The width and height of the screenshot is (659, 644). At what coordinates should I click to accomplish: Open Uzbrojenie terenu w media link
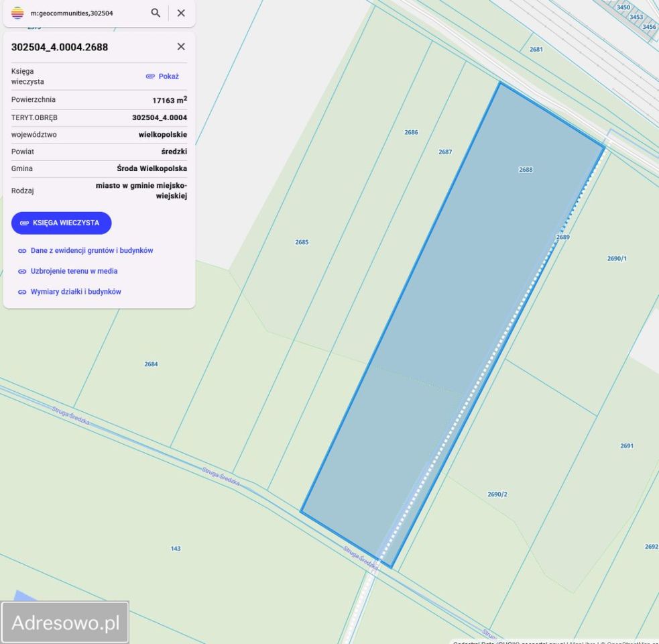pyautogui.click(x=74, y=271)
